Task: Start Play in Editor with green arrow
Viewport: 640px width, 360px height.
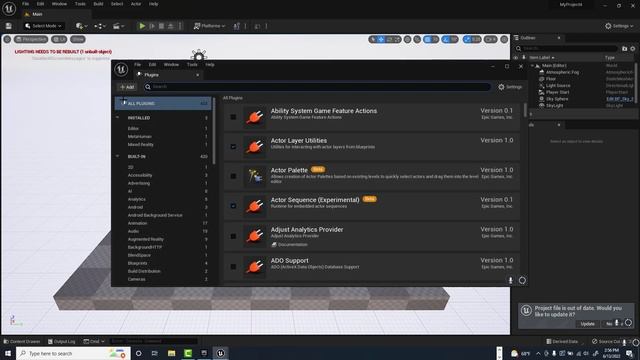Action: pyautogui.click(x=142, y=26)
